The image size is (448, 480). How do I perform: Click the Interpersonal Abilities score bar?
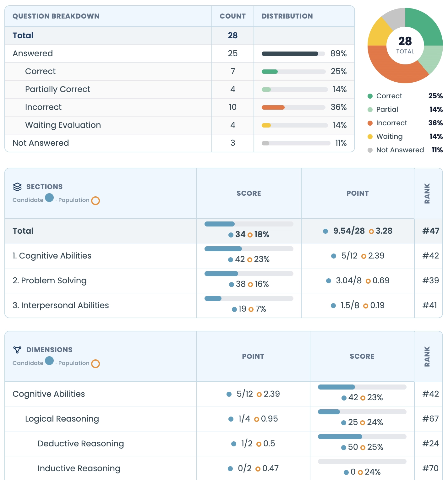coord(249,299)
